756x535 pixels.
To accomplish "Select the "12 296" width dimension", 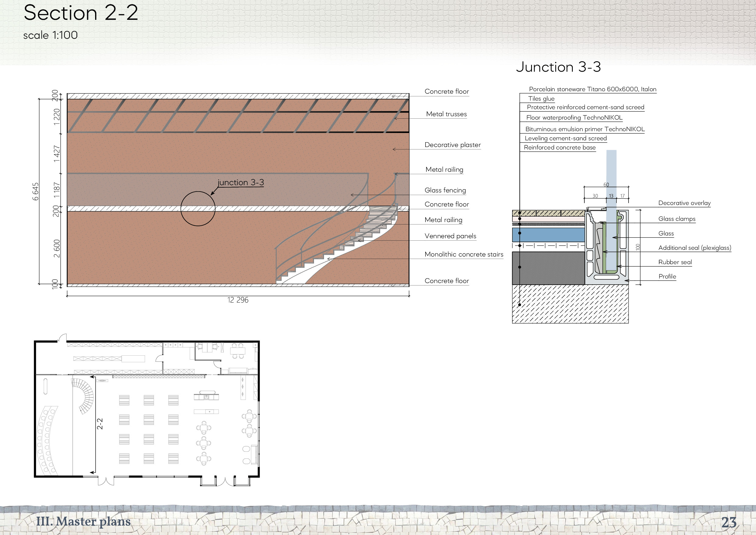I will click(238, 300).
